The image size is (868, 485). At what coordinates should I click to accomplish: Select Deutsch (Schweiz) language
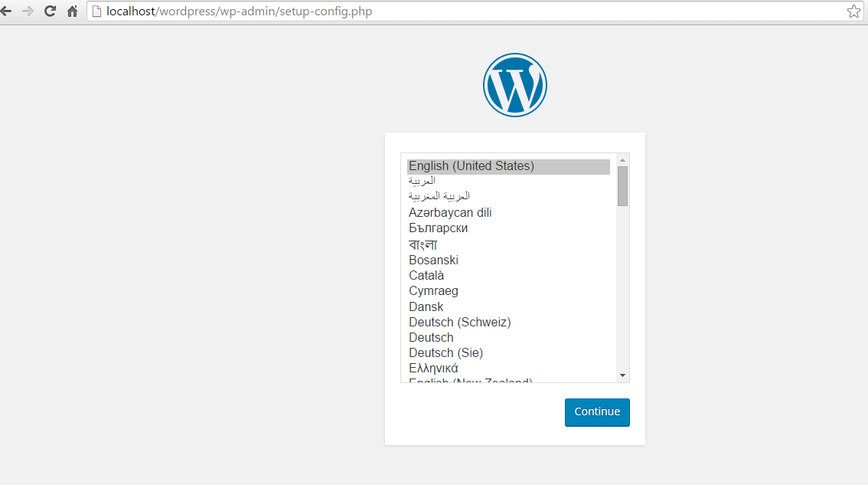[508, 322]
